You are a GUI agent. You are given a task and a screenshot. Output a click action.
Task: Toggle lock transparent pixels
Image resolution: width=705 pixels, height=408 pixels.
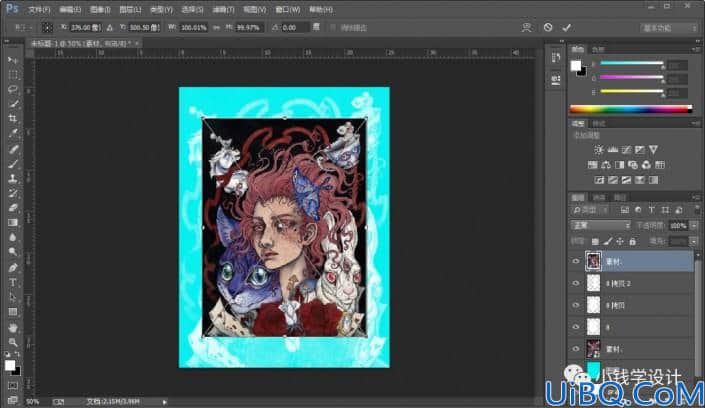tap(595, 242)
